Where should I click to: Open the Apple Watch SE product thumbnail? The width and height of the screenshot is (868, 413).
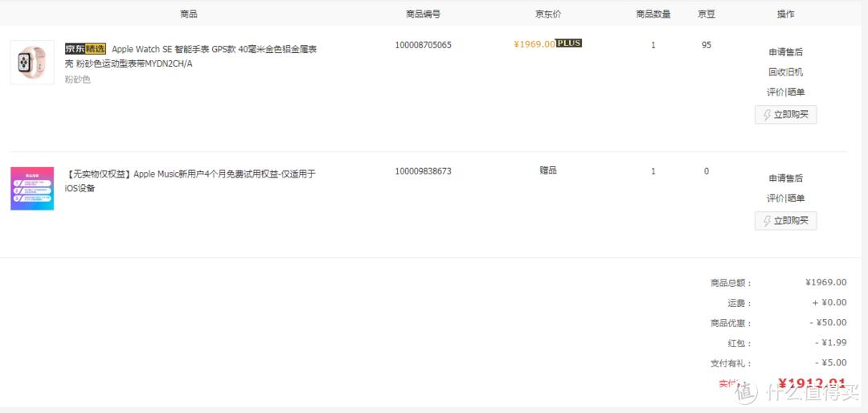tap(32, 62)
